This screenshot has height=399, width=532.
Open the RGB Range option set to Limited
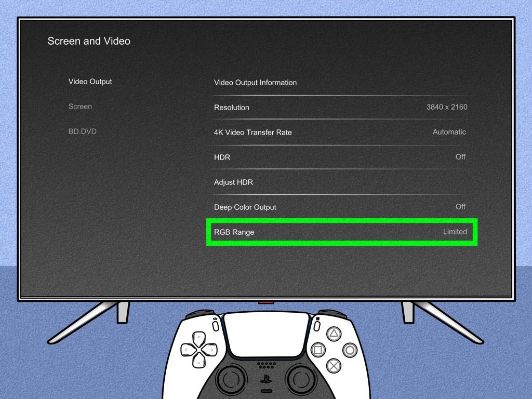point(341,232)
